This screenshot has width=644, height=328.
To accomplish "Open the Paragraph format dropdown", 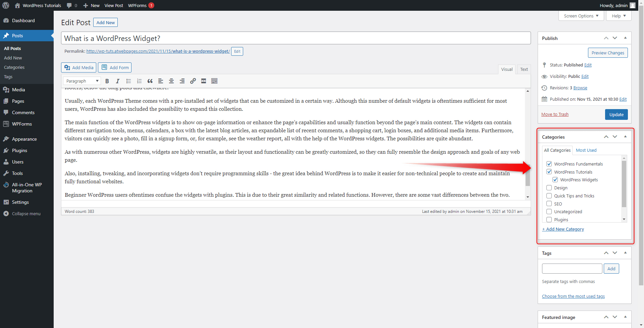I will coord(82,81).
